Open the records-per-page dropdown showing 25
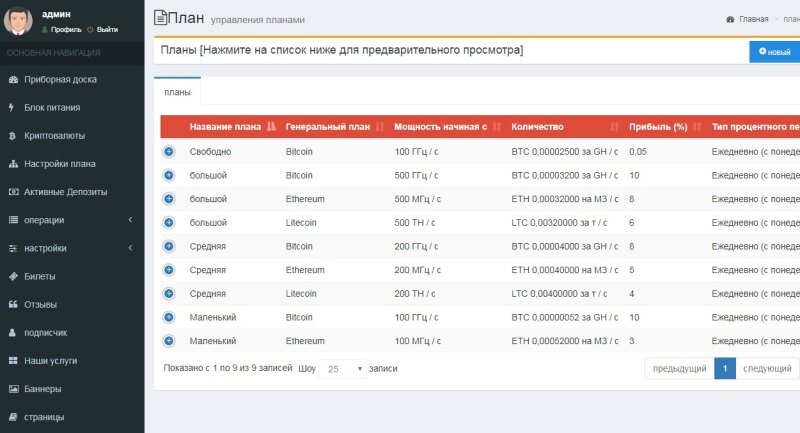This screenshot has width=800, height=433. [x=341, y=369]
